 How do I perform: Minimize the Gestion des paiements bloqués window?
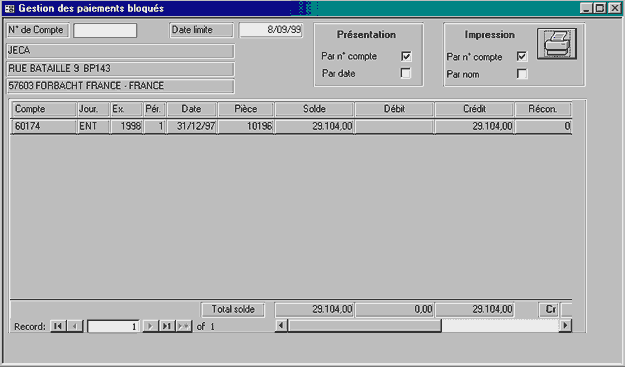586,8
